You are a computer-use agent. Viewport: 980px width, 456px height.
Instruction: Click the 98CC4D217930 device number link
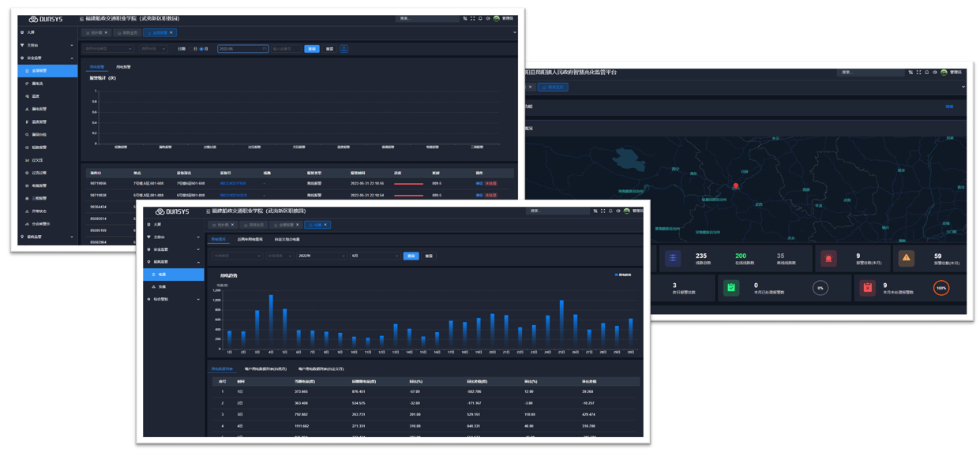click(x=233, y=184)
